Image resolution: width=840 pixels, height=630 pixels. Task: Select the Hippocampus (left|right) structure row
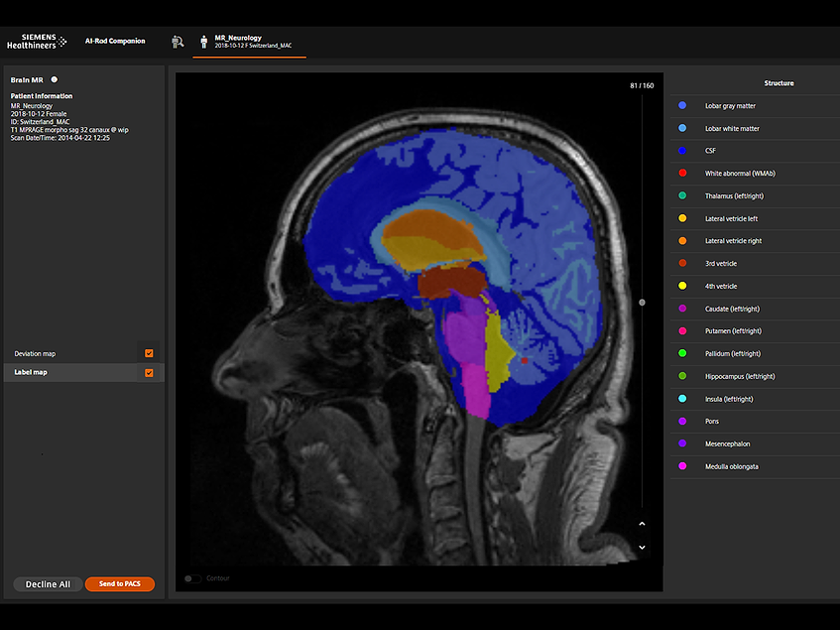pyautogui.click(x=753, y=376)
